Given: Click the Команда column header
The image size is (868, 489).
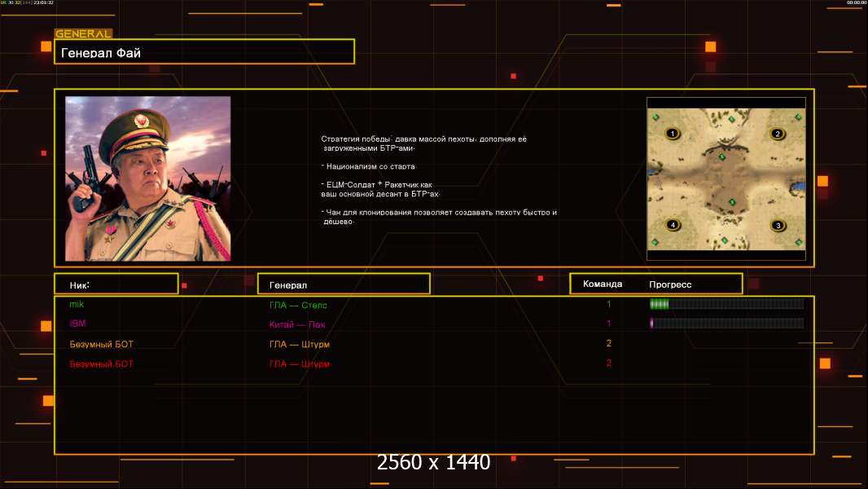Looking at the screenshot, I should tap(603, 284).
